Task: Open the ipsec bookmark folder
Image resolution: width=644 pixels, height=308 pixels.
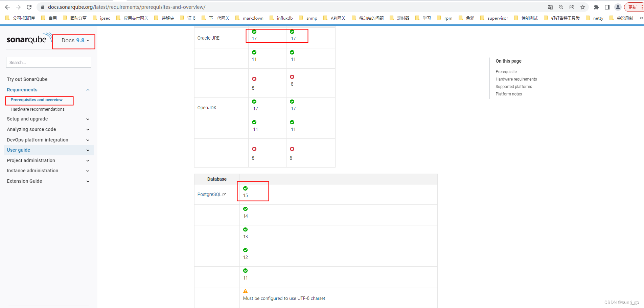Action: click(101, 18)
